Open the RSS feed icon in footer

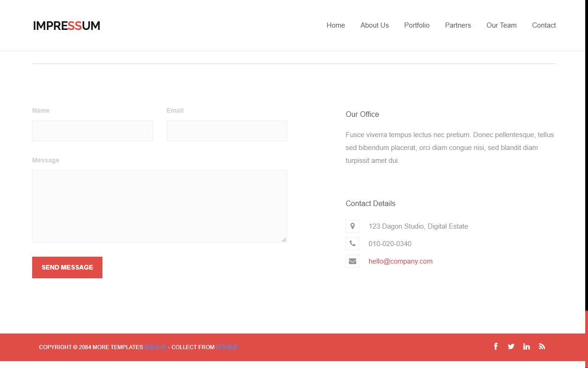(x=542, y=346)
